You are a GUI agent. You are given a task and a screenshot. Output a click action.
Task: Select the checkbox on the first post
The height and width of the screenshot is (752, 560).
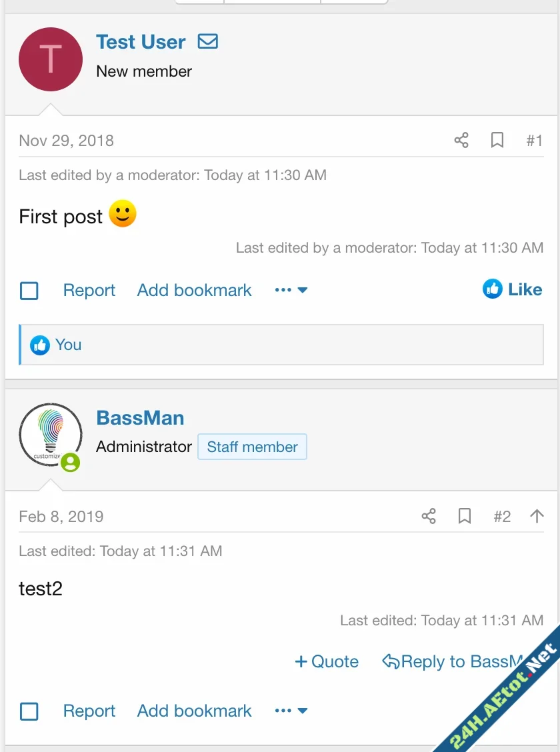29,291
